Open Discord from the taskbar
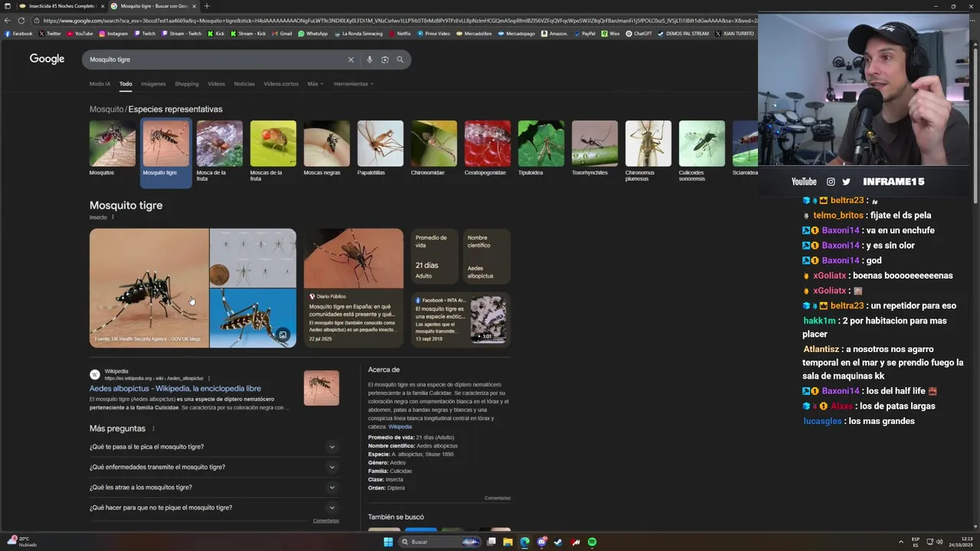The width and height of the screenshot is (980, 551). tap(541, 542)
